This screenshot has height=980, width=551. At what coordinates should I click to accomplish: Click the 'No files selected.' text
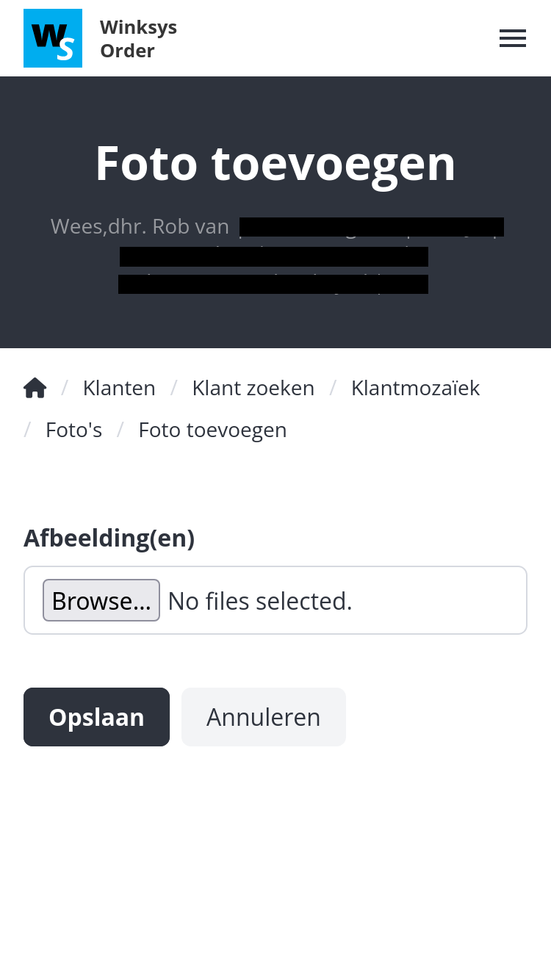click(x=260, y=601)
